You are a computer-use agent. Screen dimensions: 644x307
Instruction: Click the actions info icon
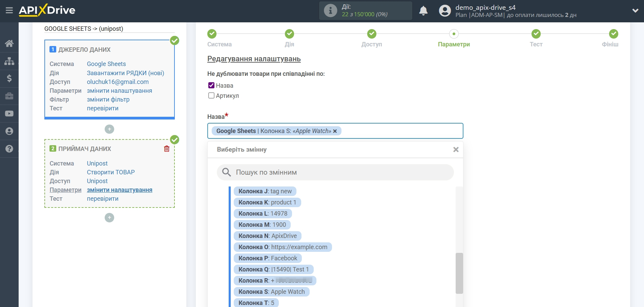click(x=330, y=10)
